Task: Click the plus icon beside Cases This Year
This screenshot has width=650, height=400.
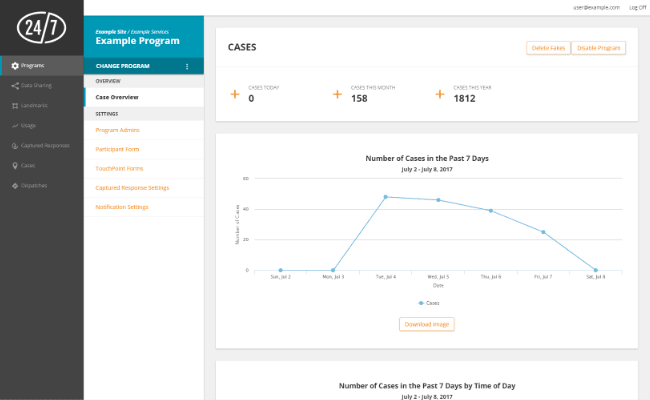Action: point(440,94)
